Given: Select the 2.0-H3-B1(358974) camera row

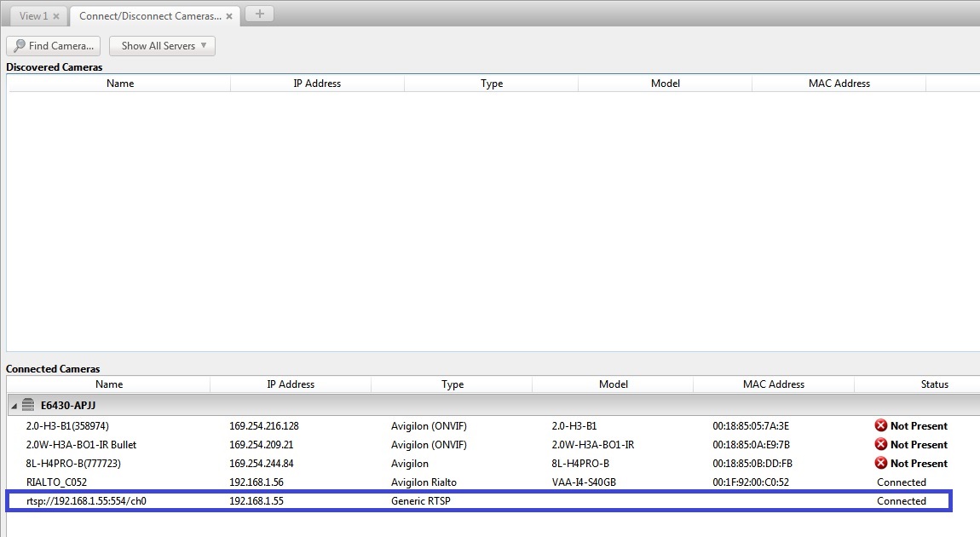Looking at the screenshot, I should [493, 425].
